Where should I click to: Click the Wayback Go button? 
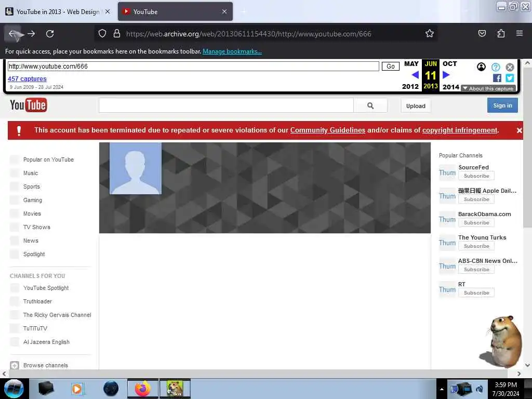point(391,66)
